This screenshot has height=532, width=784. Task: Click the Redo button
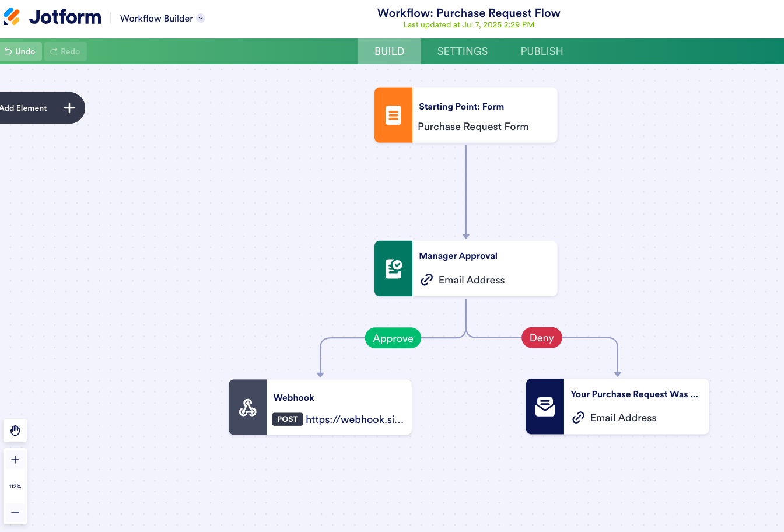click(x=65, y=51)
